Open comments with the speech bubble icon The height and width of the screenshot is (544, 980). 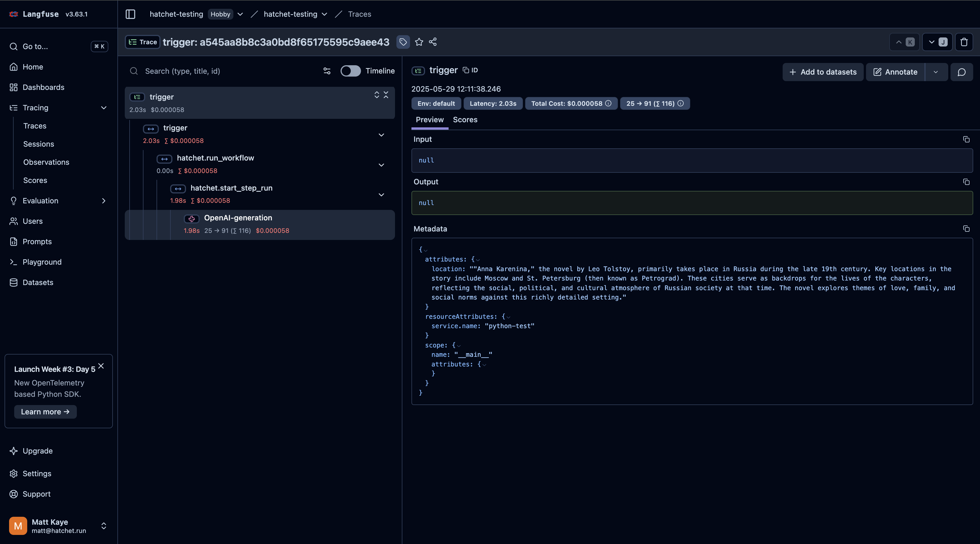click(x=961, y=72)
